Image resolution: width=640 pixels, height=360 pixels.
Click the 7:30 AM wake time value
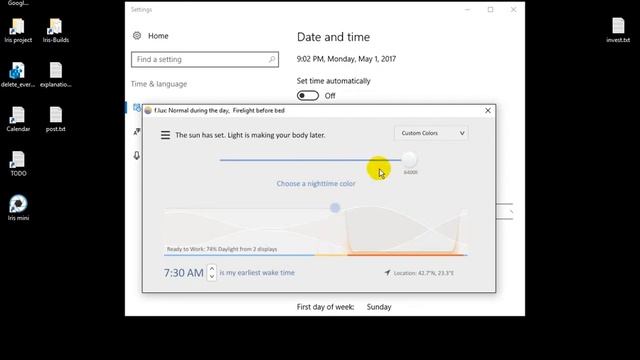coord(184,273)
